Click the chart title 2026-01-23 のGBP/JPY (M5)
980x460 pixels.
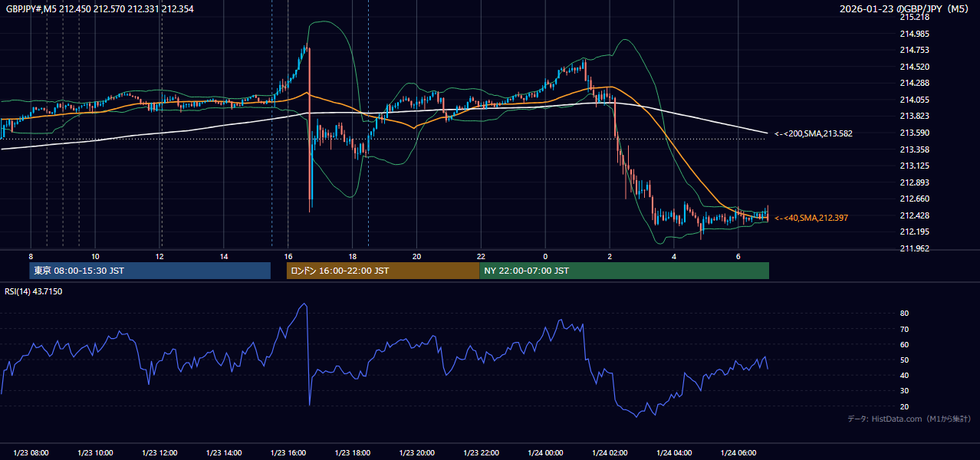(x=905, y=9)
